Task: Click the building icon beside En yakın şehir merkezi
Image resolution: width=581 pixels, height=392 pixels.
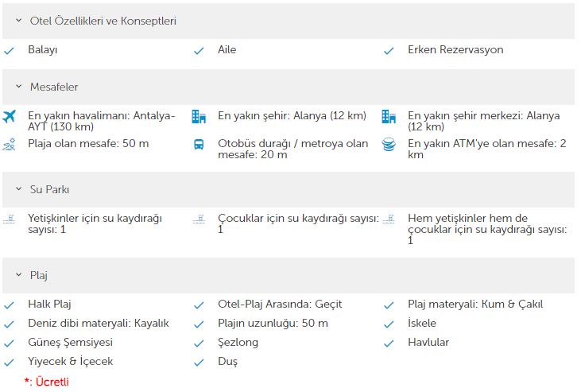Action: click(x=389, y=116)
